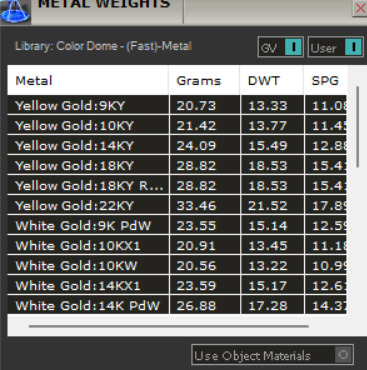Sort by the DWT column header
This screenshot has height=370, width=367.
pyautogui.click(x=272, y=80)
